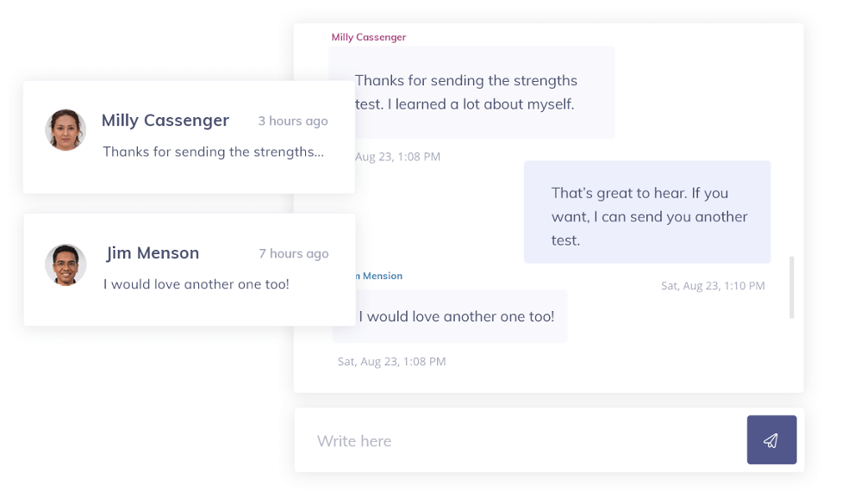The image size is (842, 504).
Task: Click the "7 hours ago" timestamp
Action: coord(294,254)
